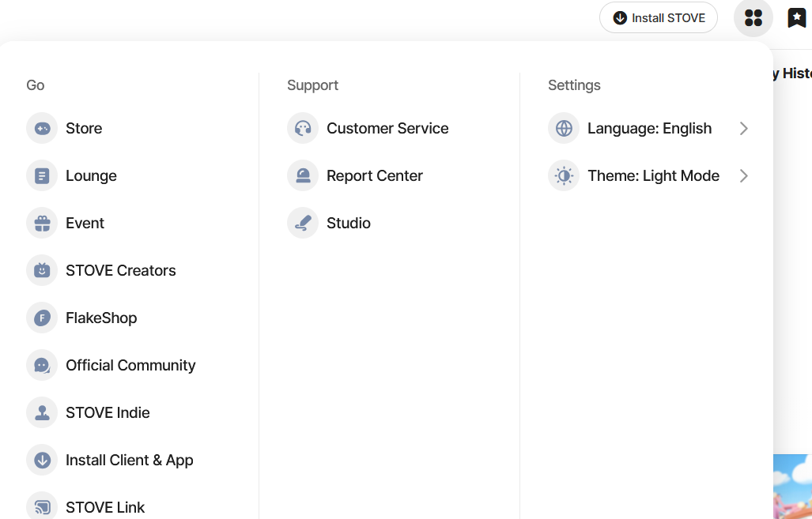Click the STOVE Link cast icon
Screen dimensions: 812x519
(x=42, y=506)
